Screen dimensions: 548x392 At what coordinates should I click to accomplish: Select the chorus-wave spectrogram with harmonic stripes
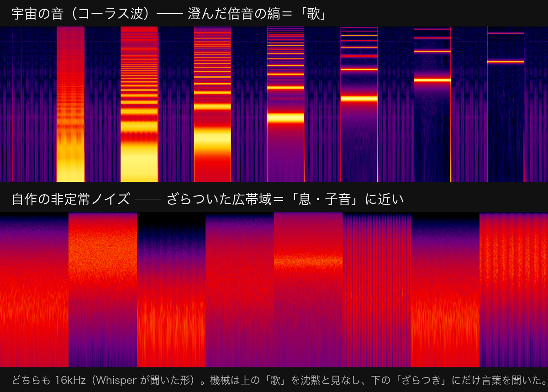point(274,104)
